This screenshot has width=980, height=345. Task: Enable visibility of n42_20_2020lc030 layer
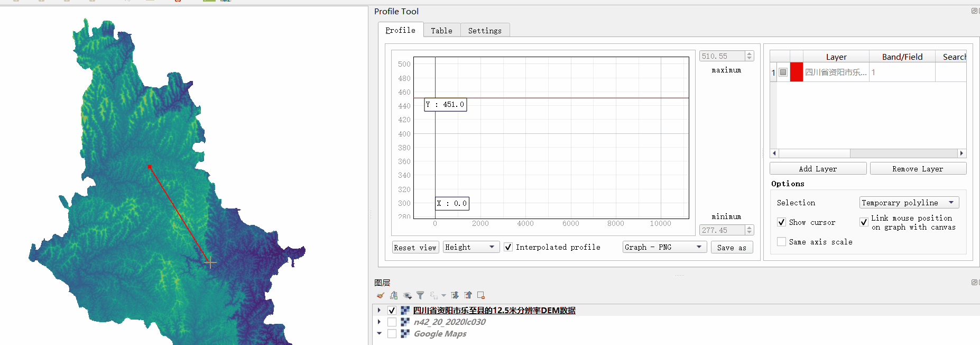[x=392, y=322]
